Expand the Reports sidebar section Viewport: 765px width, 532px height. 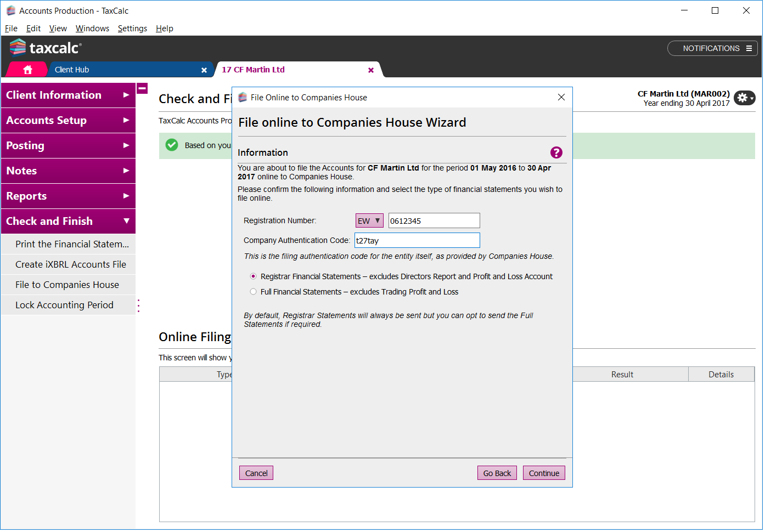click(x=68, y=196)
